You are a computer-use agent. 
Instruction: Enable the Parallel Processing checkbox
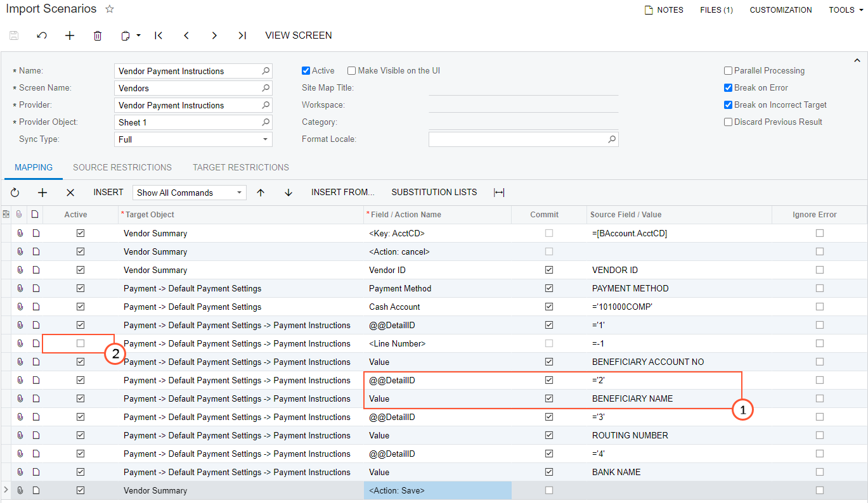pyautogui.click(x=729, y=71)
